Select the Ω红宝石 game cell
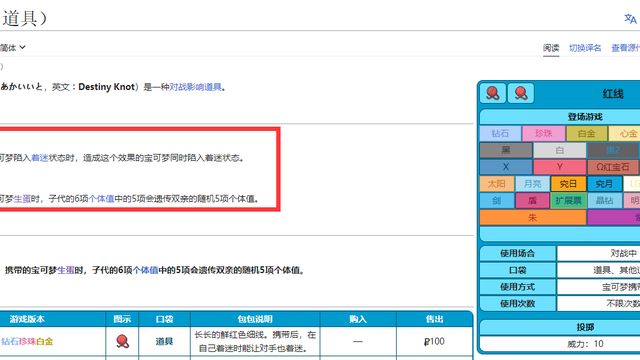Viewport: 640px width, 360px height. (x=613, y=167)
